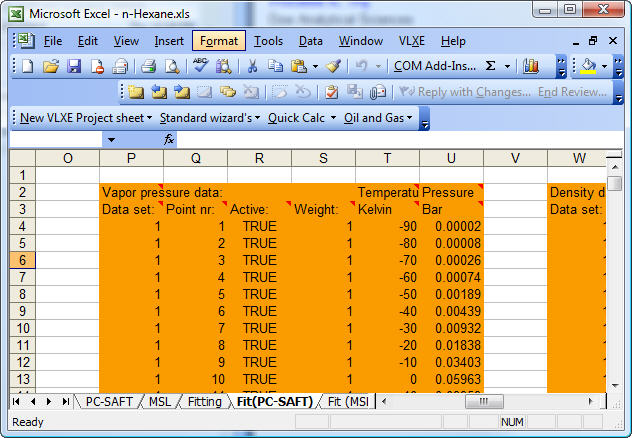The image size is (632, 438).
Task: Select the cell showing -90
Action: click(x=387, y=226)
